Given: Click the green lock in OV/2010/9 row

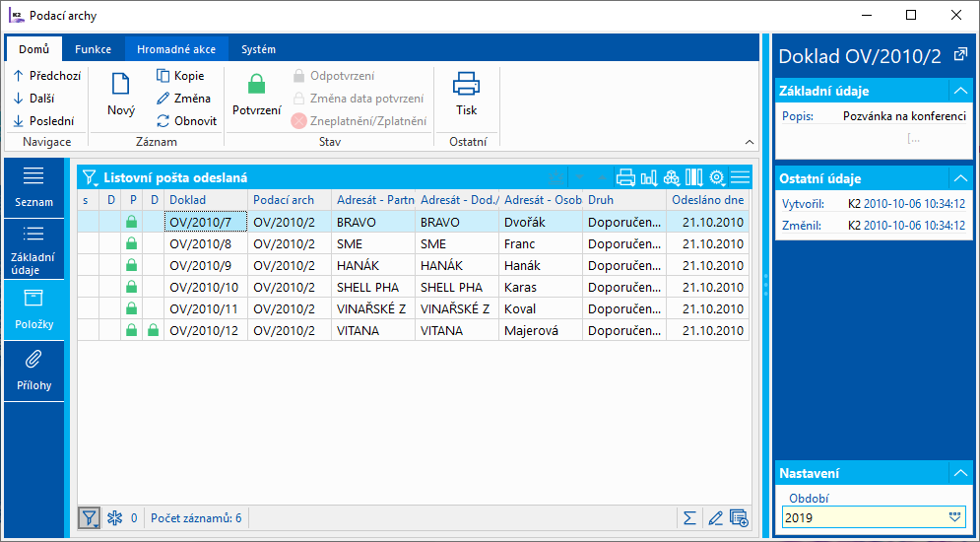Looking at the screenshot, I should pyautogui.click(x=131, y=266).
